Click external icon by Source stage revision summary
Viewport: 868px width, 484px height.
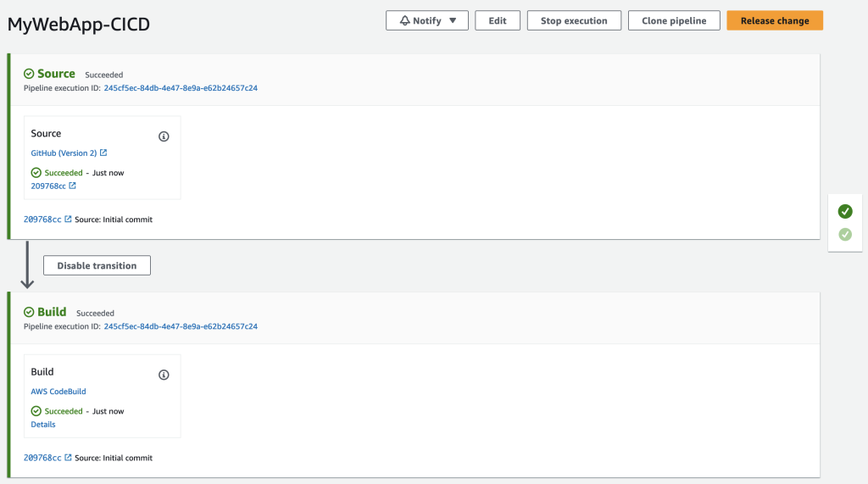[x=68, y=219]
